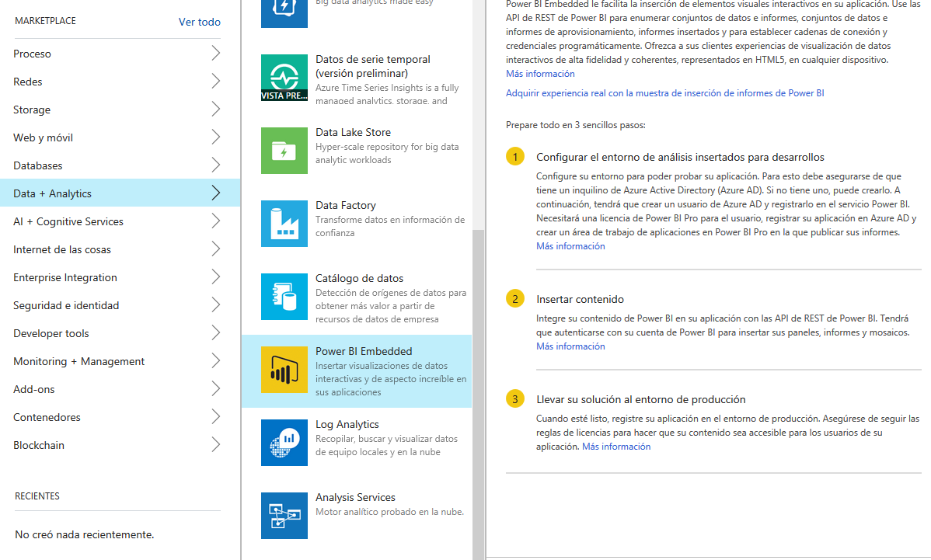
Task: Open the Web y móvil category
Action: point(120,137)
